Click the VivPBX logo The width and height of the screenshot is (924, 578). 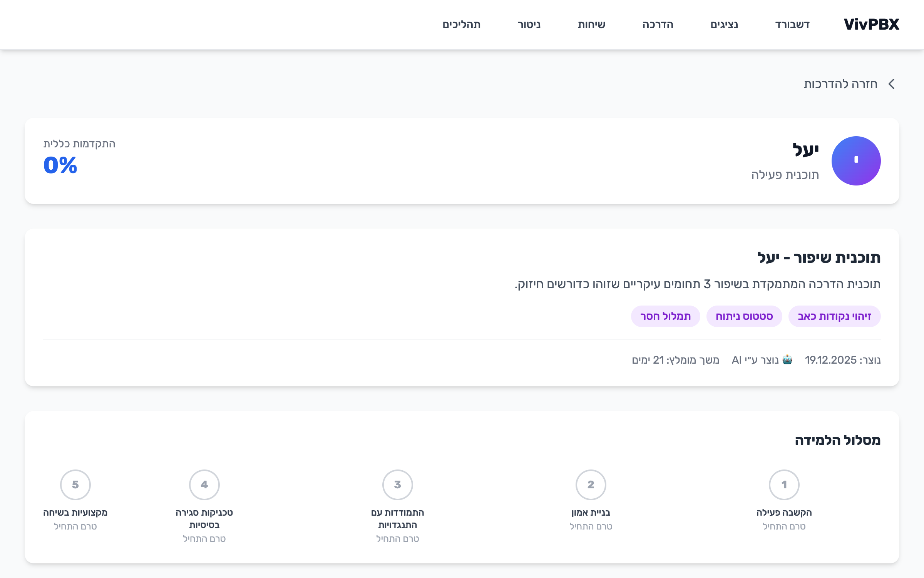tap(871, 25)
